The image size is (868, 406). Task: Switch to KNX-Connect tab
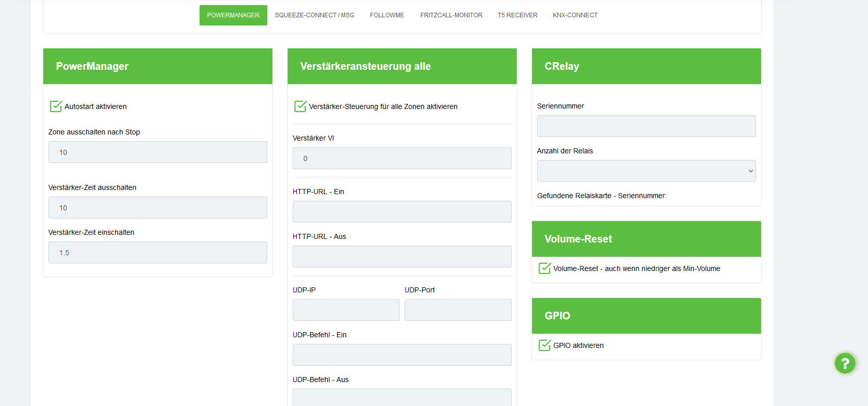575,15
